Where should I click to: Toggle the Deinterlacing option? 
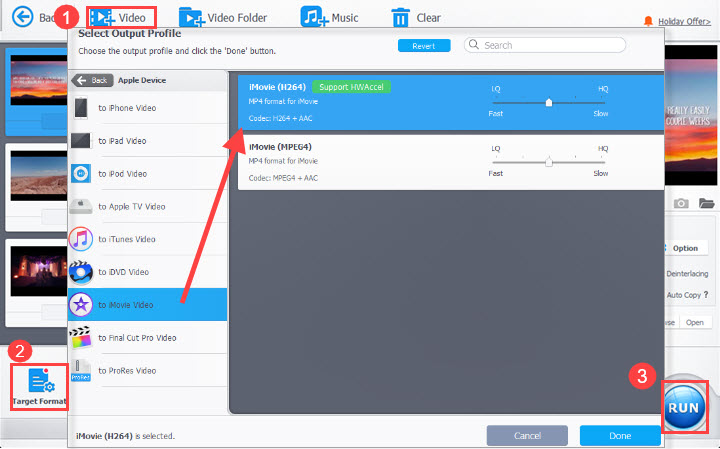tap(687, 274)
